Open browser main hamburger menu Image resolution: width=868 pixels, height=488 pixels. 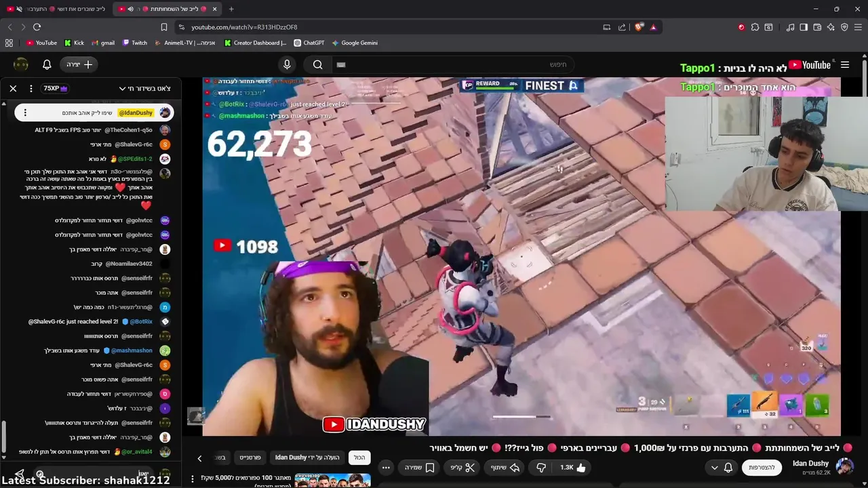click(859, 27)
